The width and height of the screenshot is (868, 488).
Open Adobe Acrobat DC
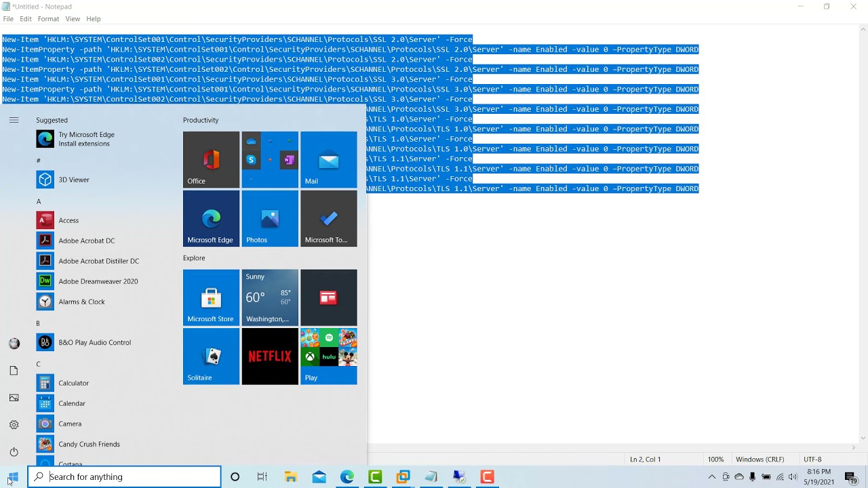point(102,241)
